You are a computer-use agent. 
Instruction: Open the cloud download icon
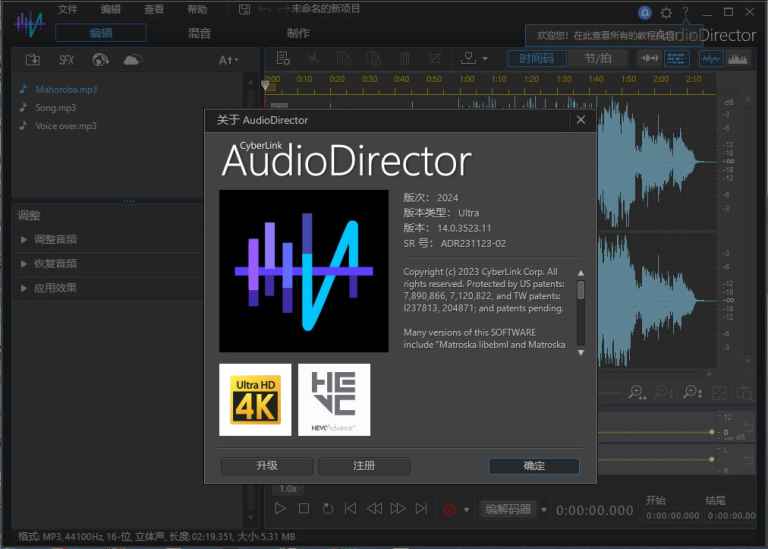(132, 60)
